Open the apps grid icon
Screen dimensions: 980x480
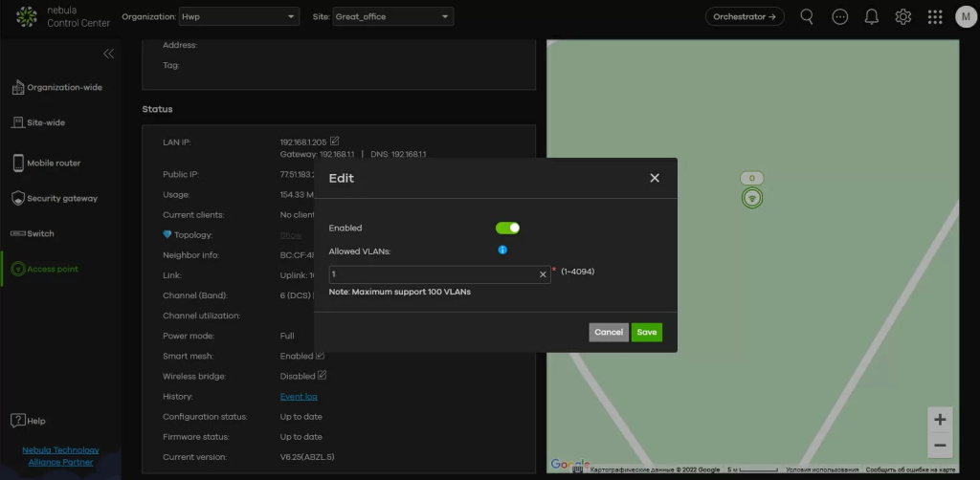[935, 17]
